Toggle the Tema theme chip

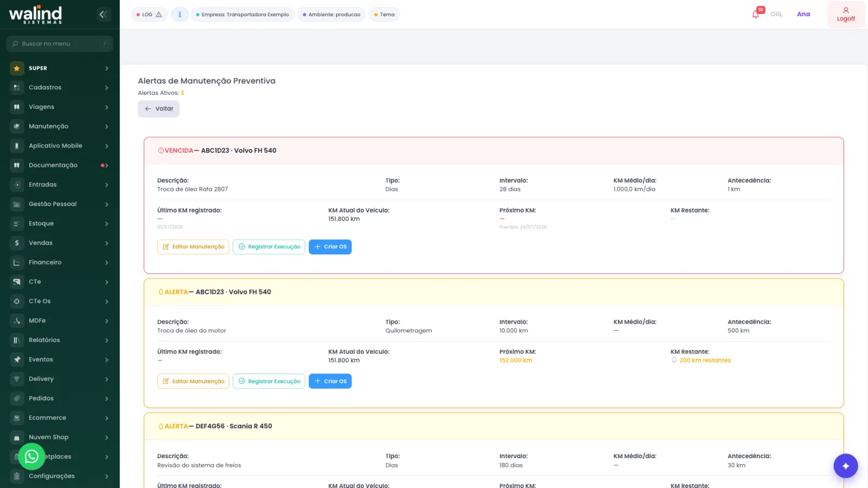(384, 15)
